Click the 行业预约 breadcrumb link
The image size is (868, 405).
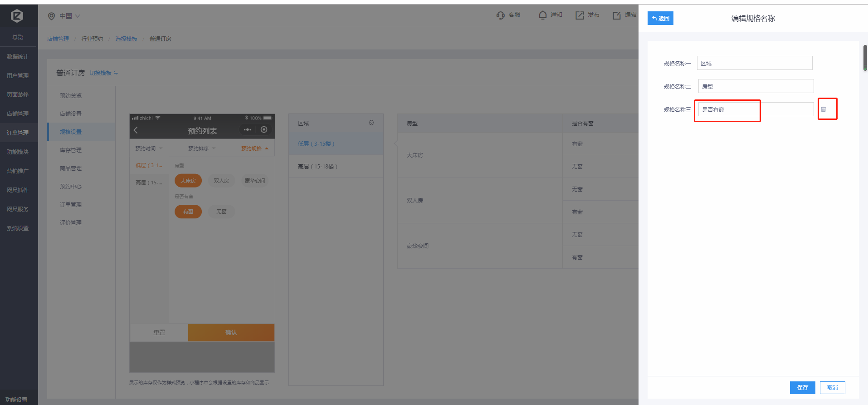pos(92,39)
